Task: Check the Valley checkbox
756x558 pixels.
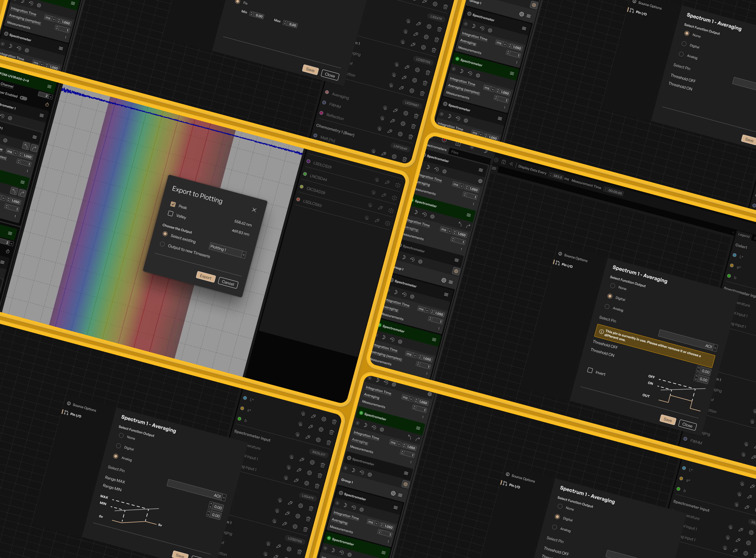Action: coord(170,214)
